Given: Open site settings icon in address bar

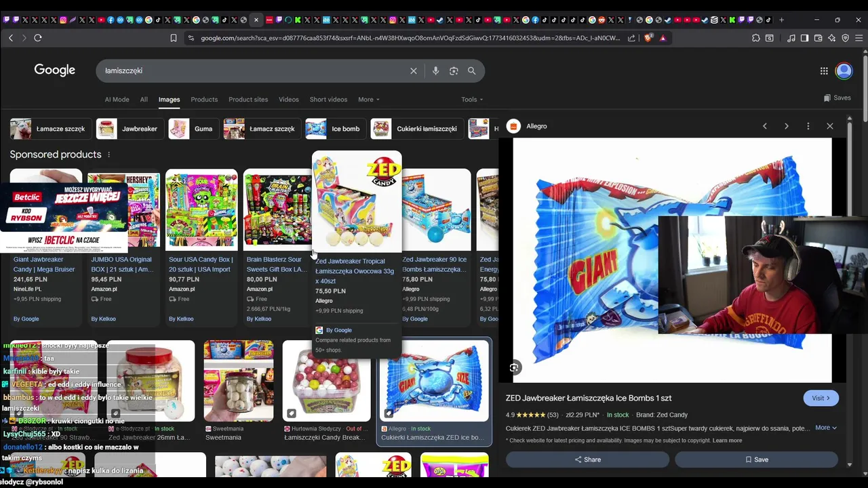Looking at the screenshot, I should 191,38.
